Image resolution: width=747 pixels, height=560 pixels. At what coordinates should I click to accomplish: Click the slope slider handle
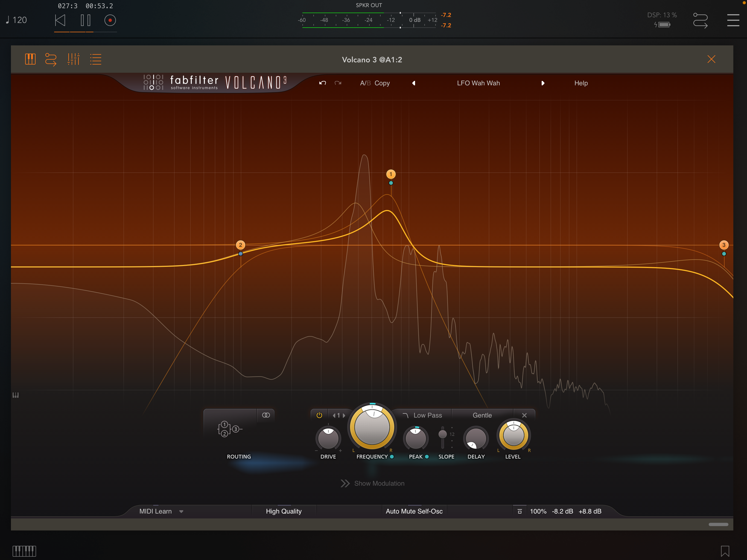pyautogui.click(x=442, y=434)
